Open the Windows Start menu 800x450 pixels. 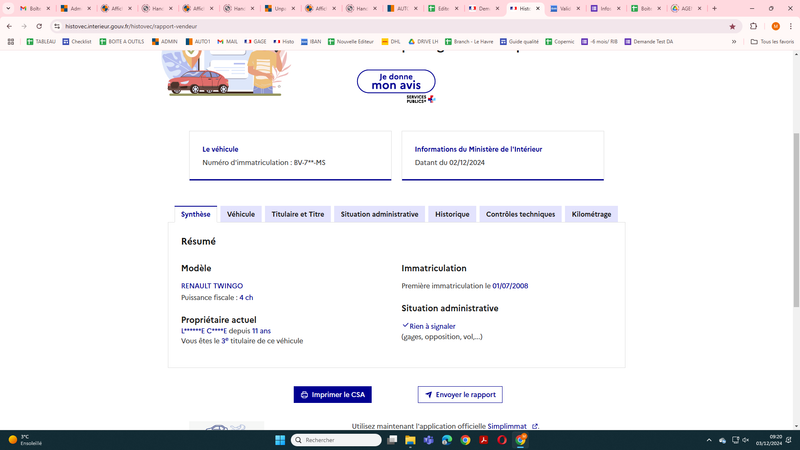pos(280,440)
